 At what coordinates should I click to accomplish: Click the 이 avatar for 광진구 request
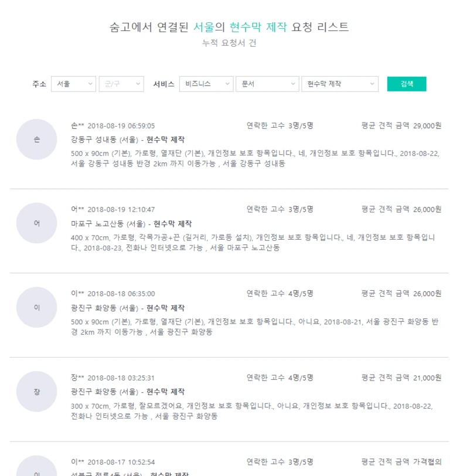tap(37, 307)
